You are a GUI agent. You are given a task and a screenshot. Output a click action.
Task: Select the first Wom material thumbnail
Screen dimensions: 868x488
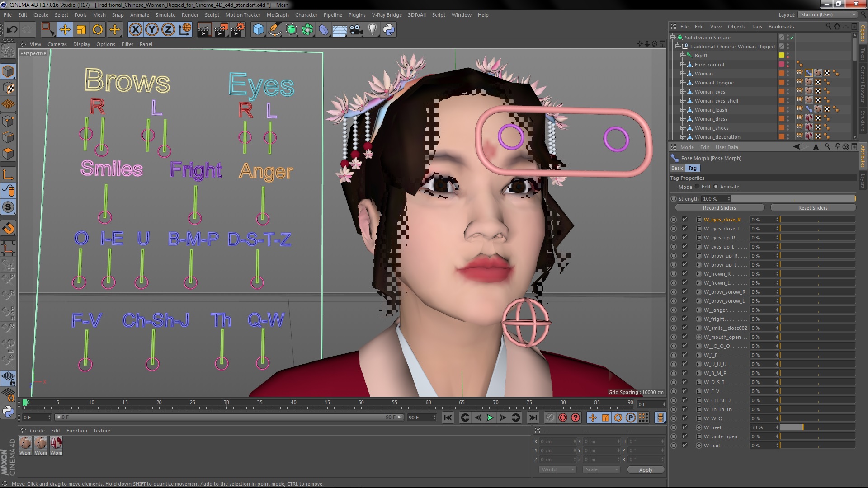coord(25,446)
